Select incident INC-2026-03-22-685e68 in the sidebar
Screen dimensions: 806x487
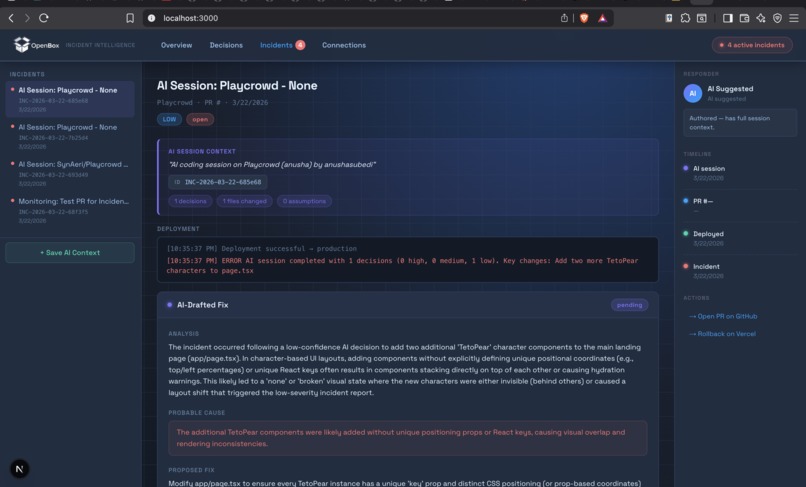click(x=70, y=99)
